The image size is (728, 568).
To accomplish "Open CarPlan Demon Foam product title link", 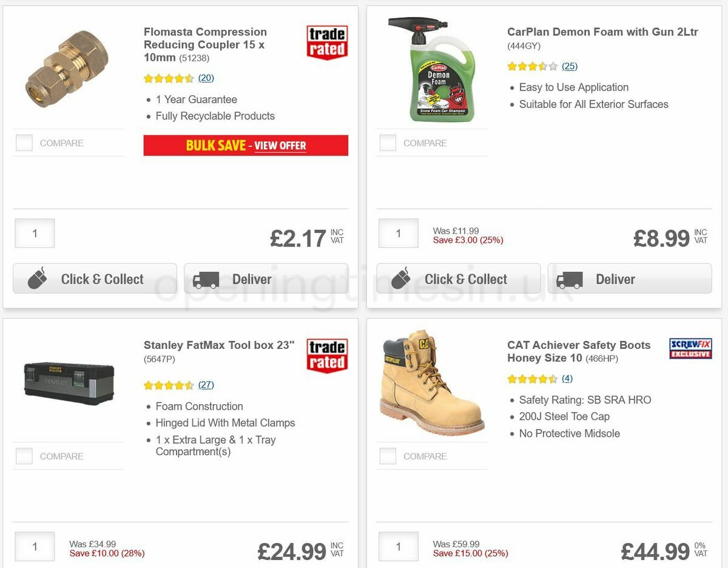I will click(x=602, y=32).
